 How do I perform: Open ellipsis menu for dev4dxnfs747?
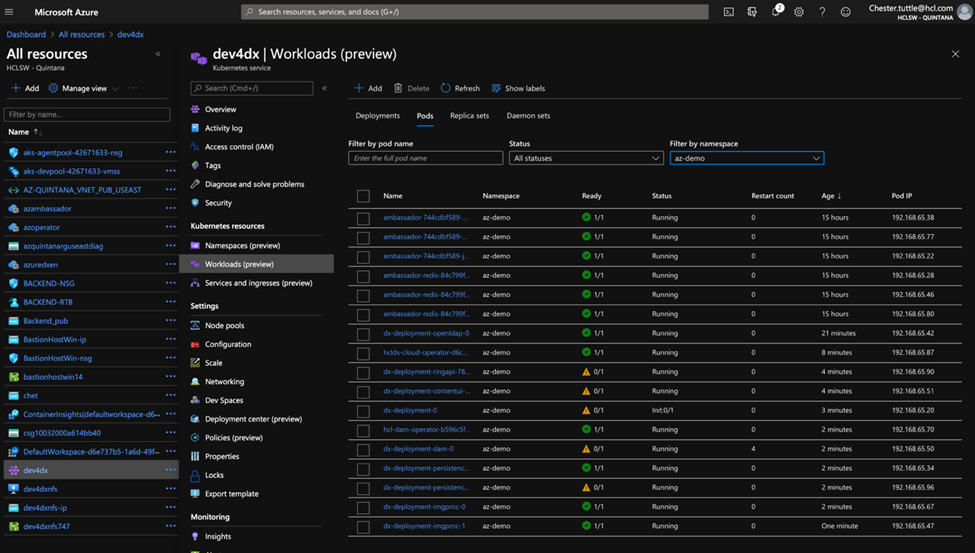(170, 526)
